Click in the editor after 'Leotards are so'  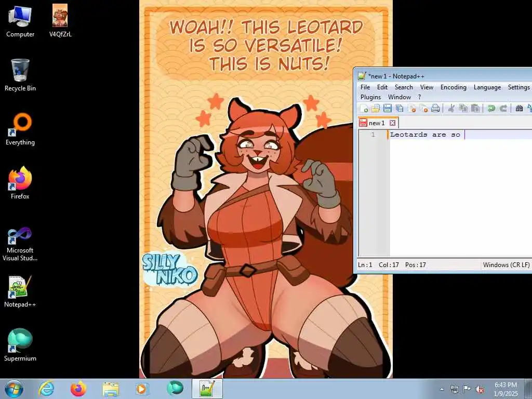tap(464, 135)
